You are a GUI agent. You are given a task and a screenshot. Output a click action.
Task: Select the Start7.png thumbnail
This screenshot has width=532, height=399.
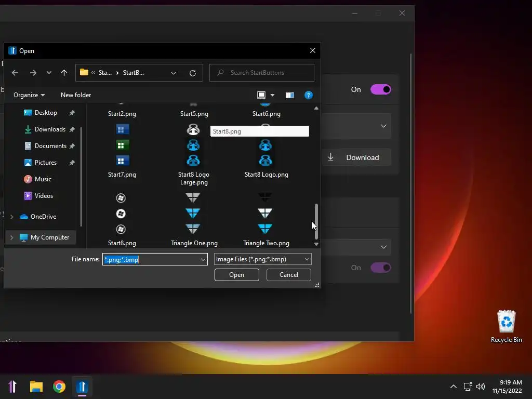point(122,145)
